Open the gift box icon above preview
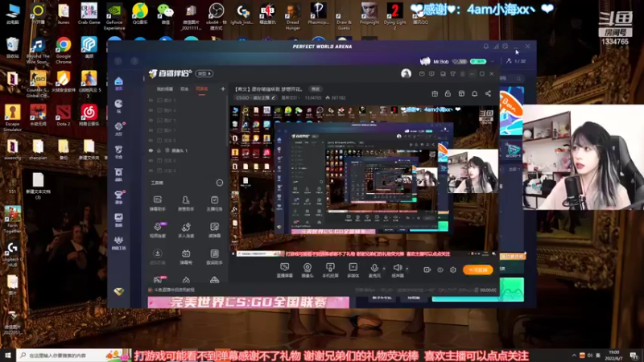Viewport: 644px width, 362px height. pyautogui.click(x=435, y=93)
